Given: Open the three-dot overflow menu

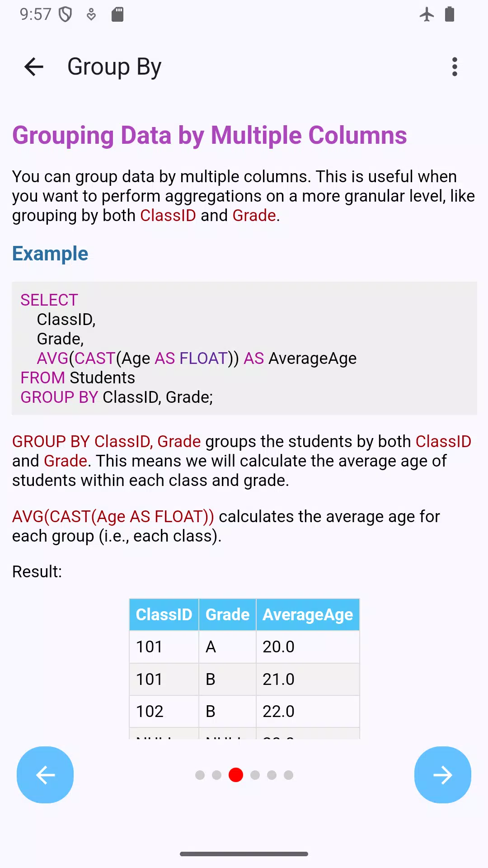Looking at the screenshot, I should coord(455,67).
